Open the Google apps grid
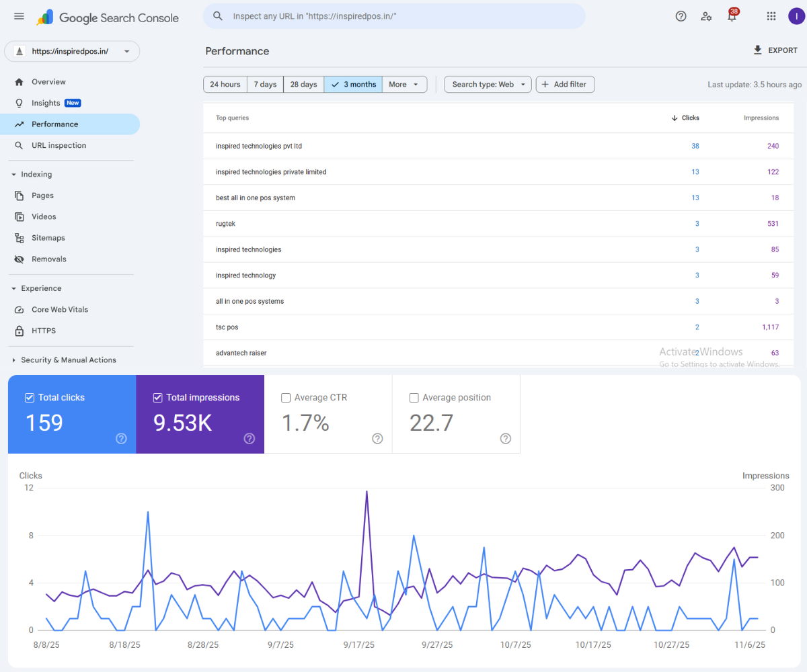 pos(771,16)
